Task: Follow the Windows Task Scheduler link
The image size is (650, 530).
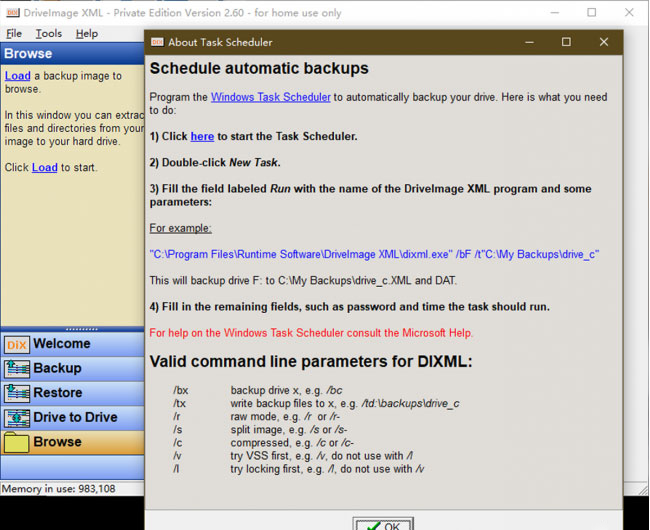Action: tap(271, 97)
